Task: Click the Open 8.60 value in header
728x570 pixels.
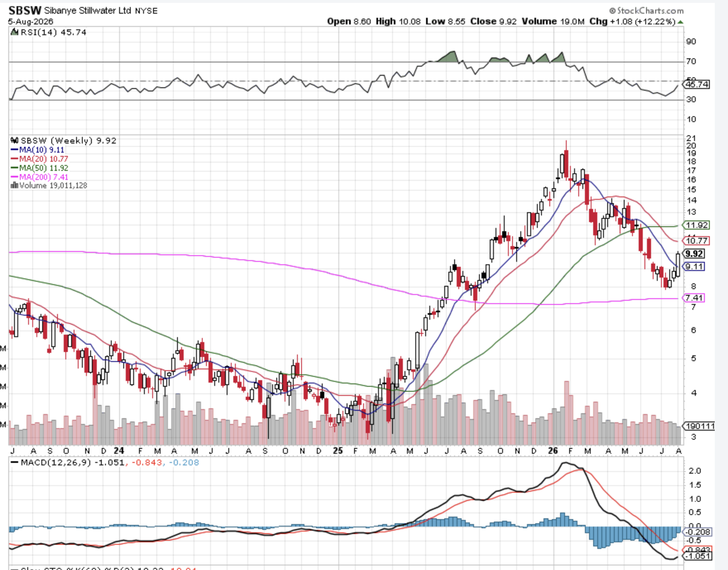Action: coord(349,22)
